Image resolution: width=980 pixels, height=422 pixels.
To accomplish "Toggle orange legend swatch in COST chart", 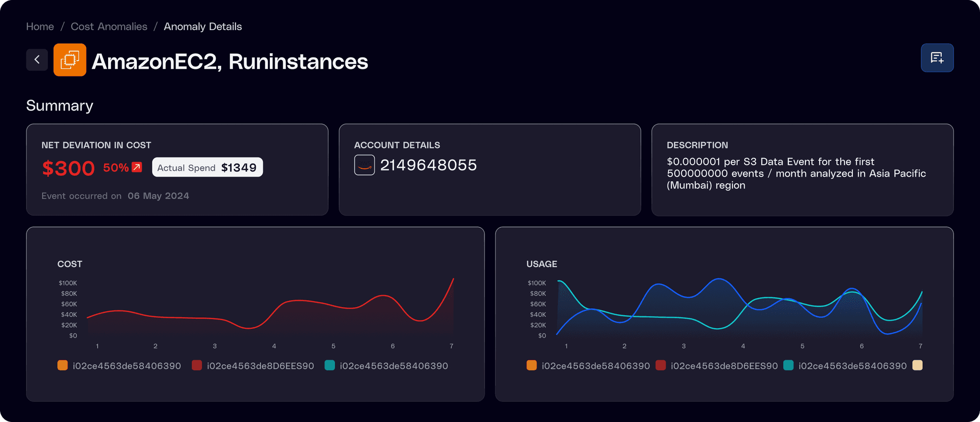I will point(62,366).
